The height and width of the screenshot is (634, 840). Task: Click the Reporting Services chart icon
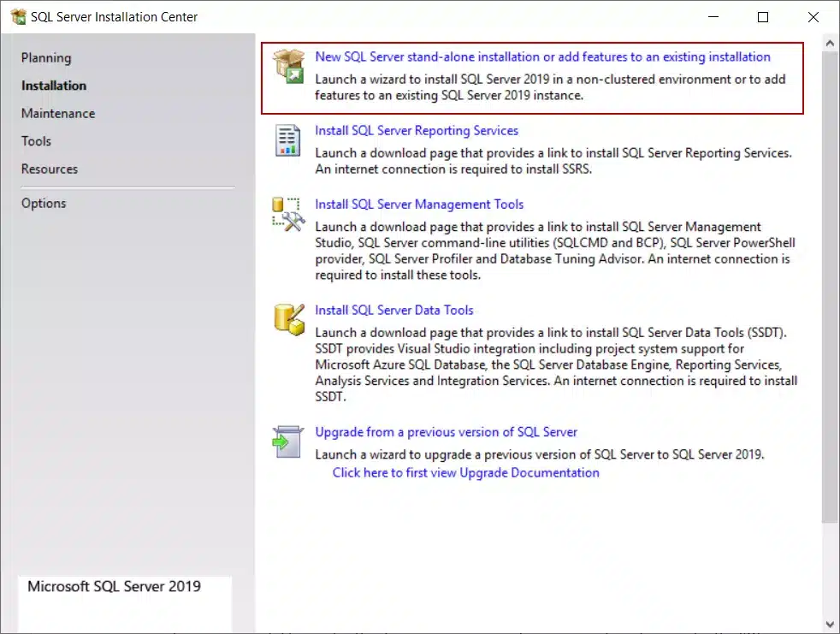(x=288, y=140)
